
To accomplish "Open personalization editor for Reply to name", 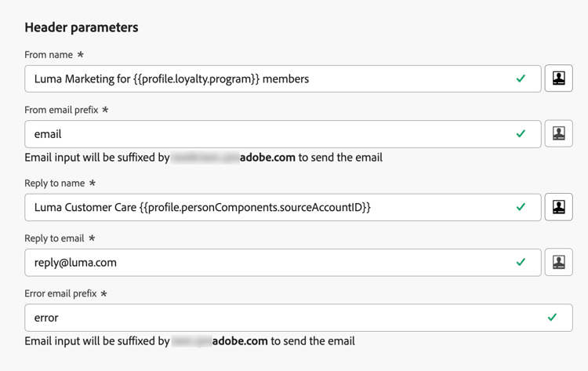I will click(x=558, y=207).
